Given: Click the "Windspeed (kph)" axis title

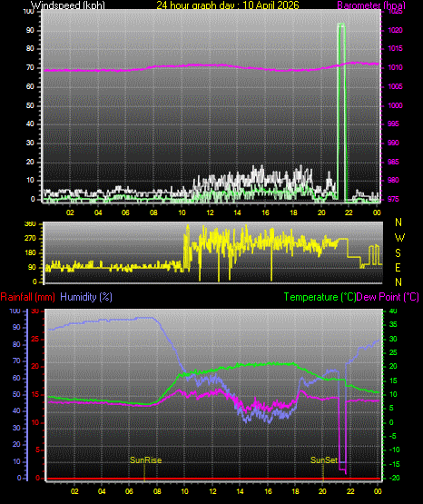Looking at the screenshot, I should pos(68,5).
